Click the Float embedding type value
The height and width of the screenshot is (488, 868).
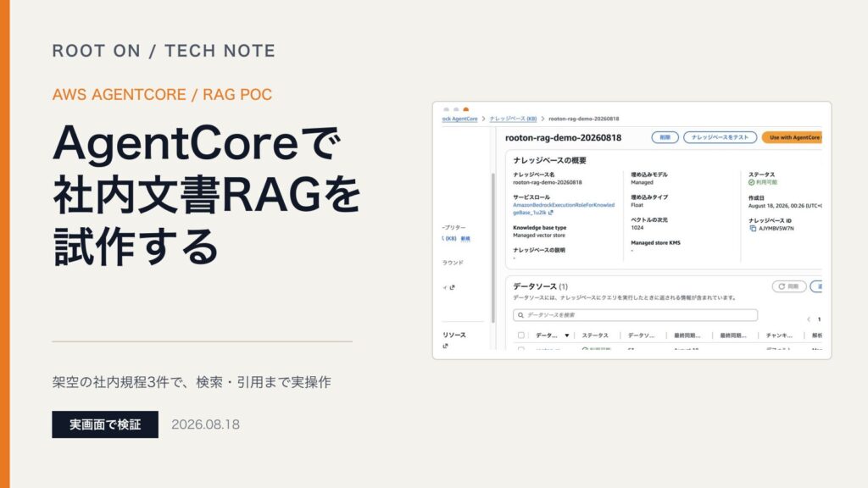click(x=637, y=205)
